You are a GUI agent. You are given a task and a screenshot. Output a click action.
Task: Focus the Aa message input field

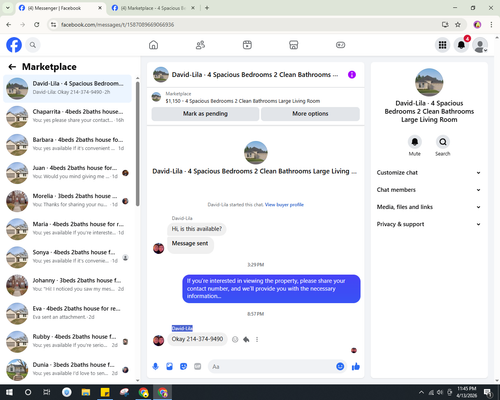click(x=272, y=367)
